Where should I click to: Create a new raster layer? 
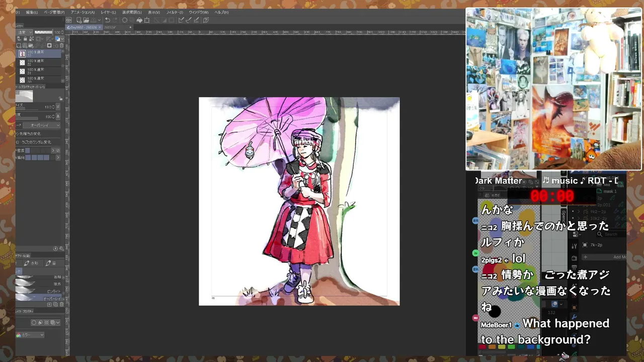point(19,45)
